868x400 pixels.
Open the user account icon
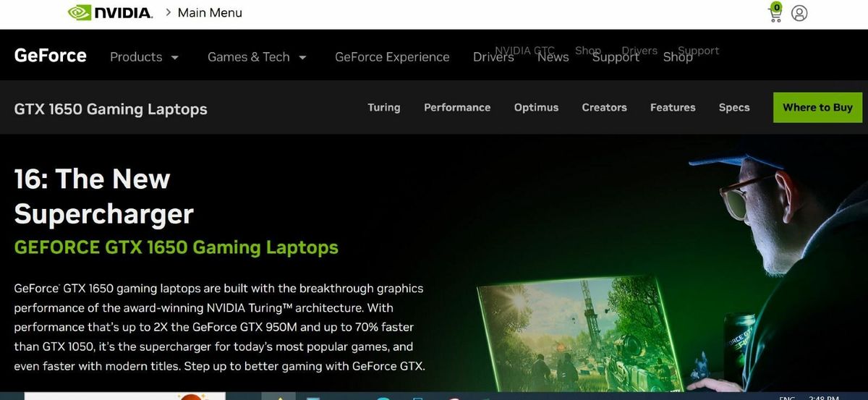(x=799, y=13)
